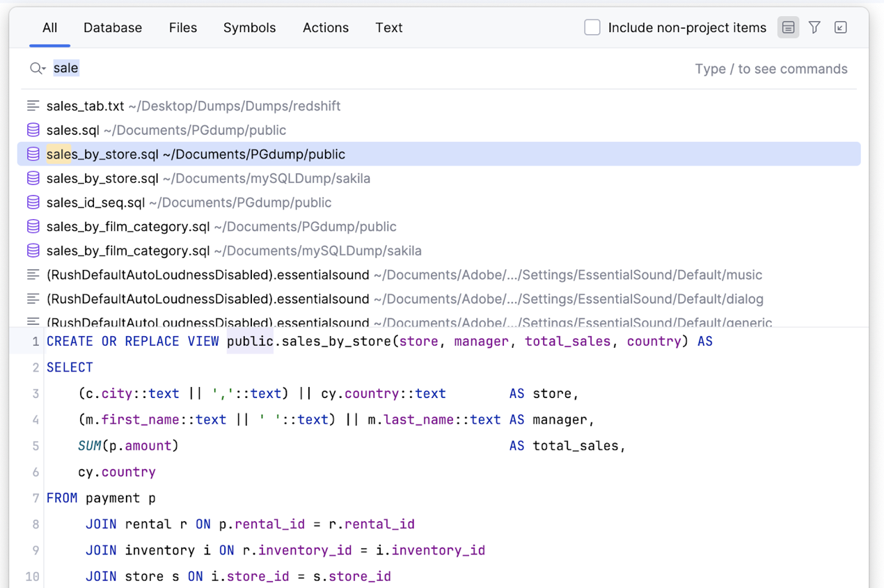The width and height of the screenshot is (884, 588).
Task: Go to the Text tab
Action: point(388,28)
